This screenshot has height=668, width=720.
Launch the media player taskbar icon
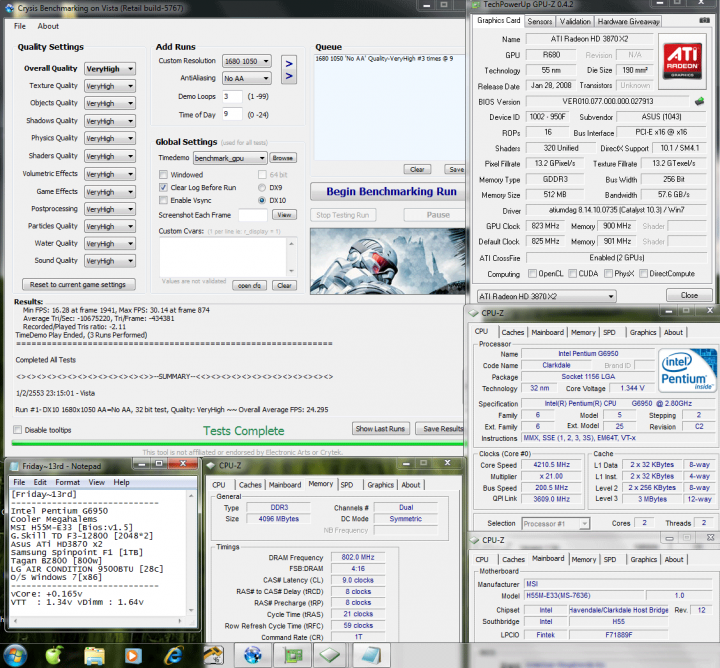pyautogui.click(x=133, y=656)
